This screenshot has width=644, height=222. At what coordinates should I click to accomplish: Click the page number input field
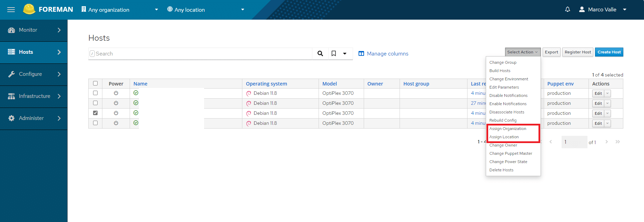pyautogui.click(x=574, y=142)
